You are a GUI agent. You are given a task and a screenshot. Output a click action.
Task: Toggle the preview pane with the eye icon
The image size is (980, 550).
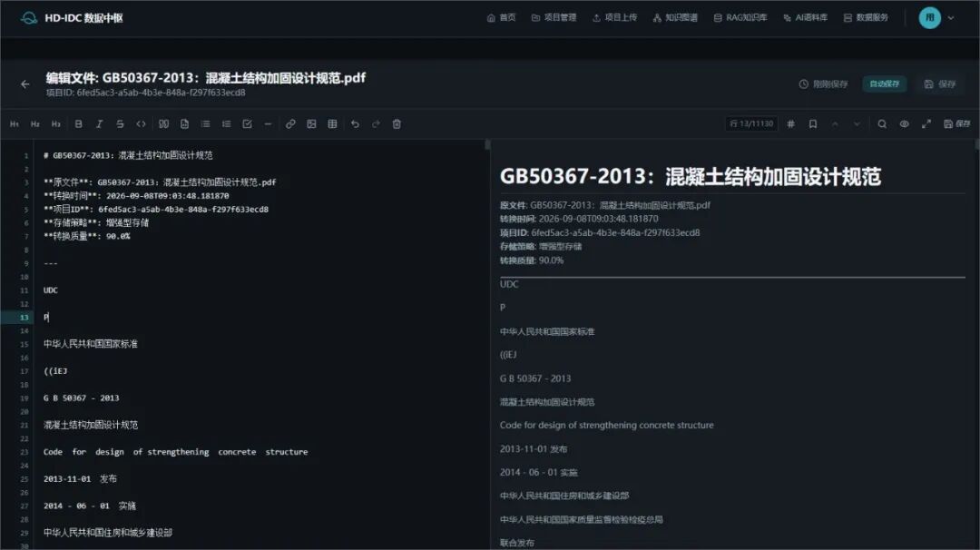(x=905, y=123)
